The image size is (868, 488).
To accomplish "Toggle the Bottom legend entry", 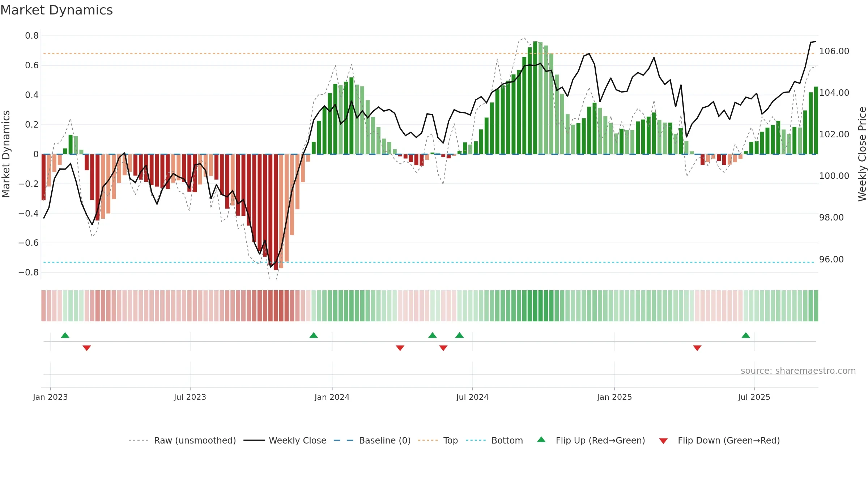I will [x=494, y=440].
